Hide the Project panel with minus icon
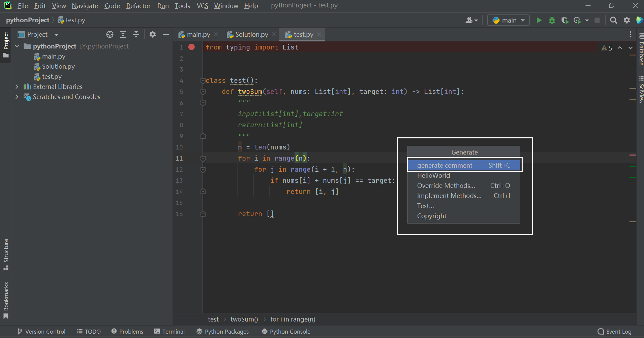Screen dimensions: 644x338 (x=166, y=34)
